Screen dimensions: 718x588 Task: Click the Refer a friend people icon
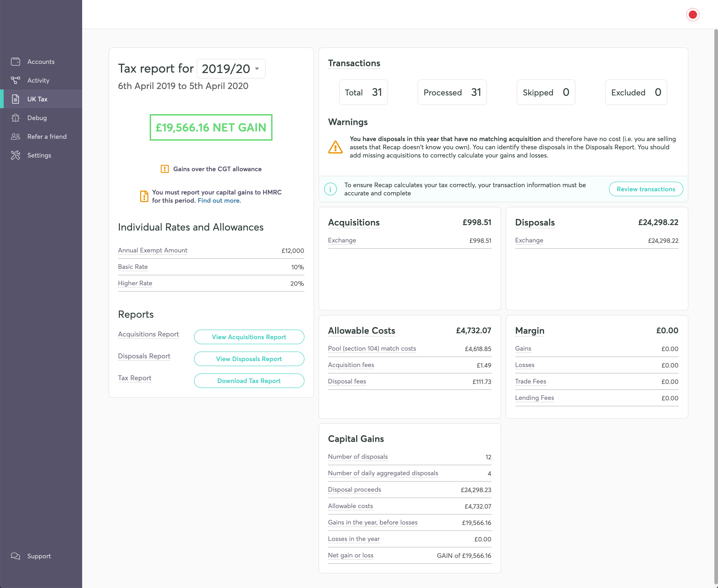click(x=16, y=136)
